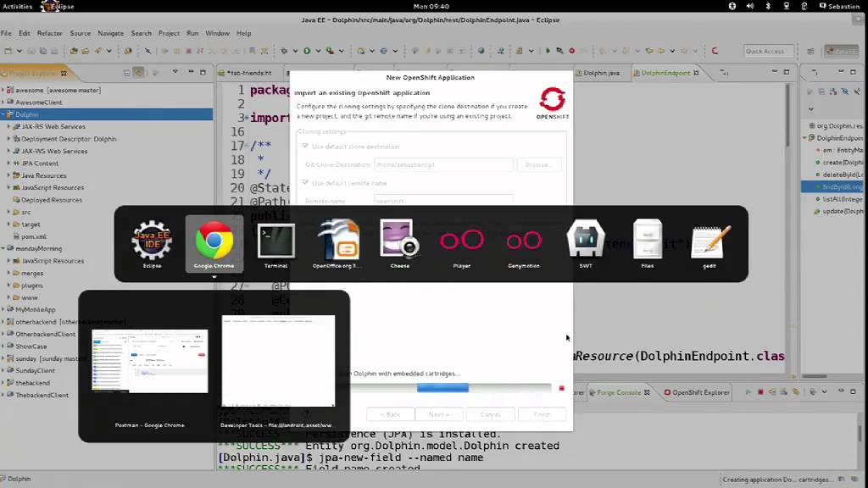The width and height of the screenshot is (868, 488).
Task: Click the Quick Access search field
Action: pyautogui.click(x=768, y=51)
